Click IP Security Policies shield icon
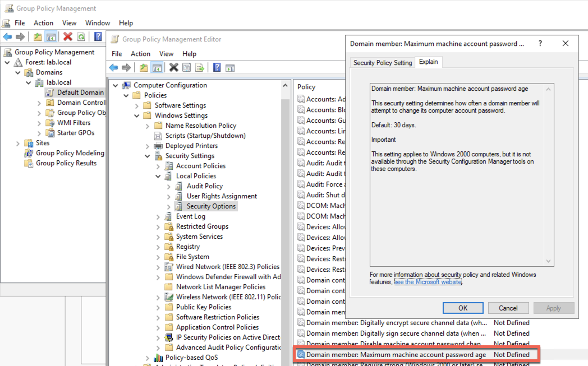 [169, 337]
